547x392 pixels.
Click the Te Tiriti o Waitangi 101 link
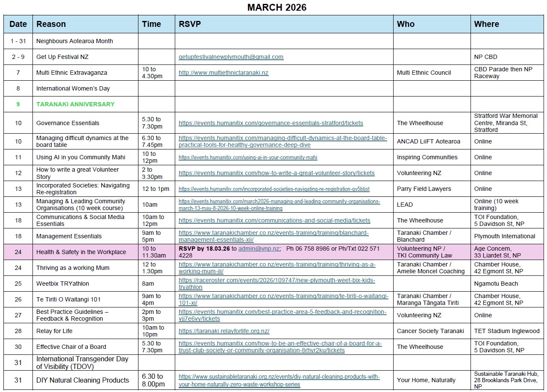[283, 299]
